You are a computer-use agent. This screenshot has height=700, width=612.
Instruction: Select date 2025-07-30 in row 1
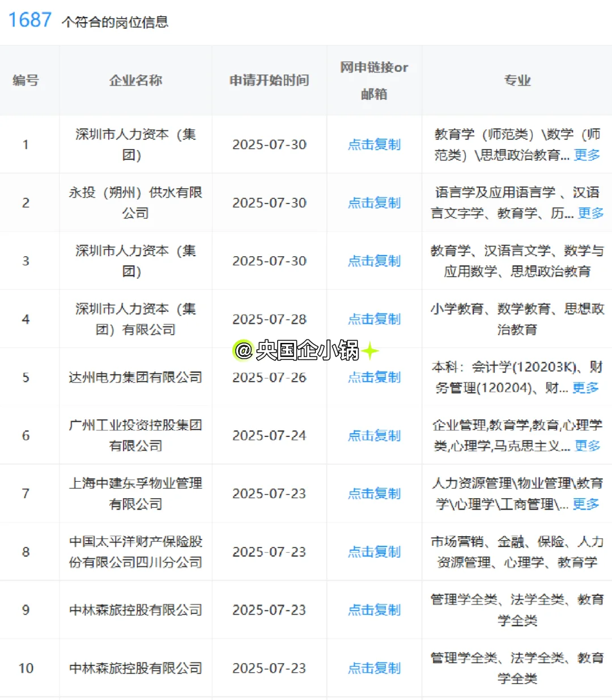269,145
